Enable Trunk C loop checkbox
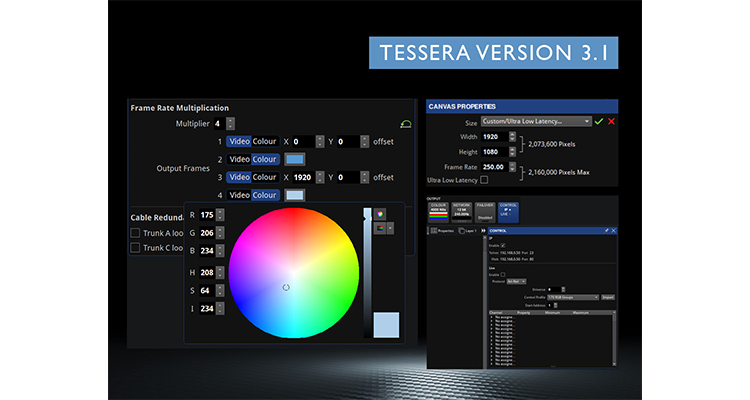 tap(135, 248)
